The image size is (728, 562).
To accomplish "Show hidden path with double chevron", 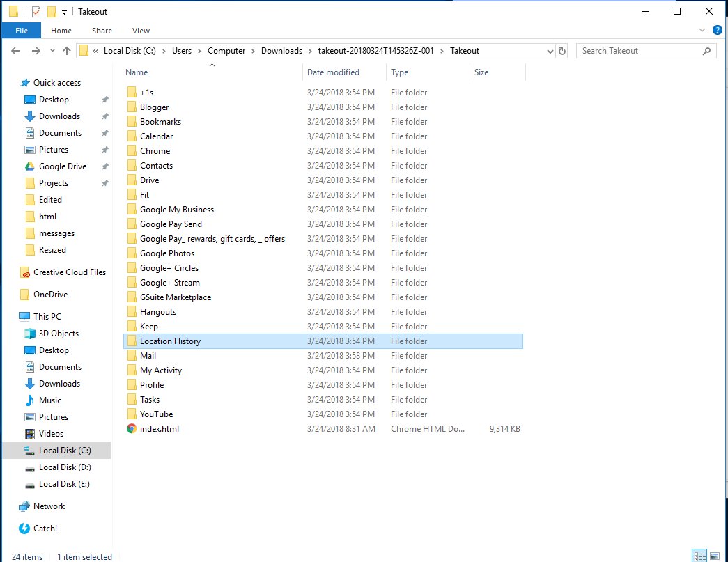I will click(x=95, y=51).
